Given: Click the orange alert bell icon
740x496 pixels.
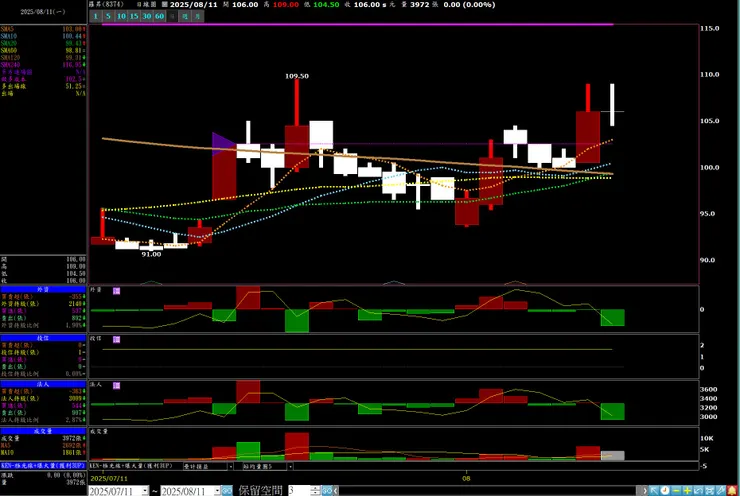Looking at the screenshot, I should pyautogui.click(x=732, y=491).
